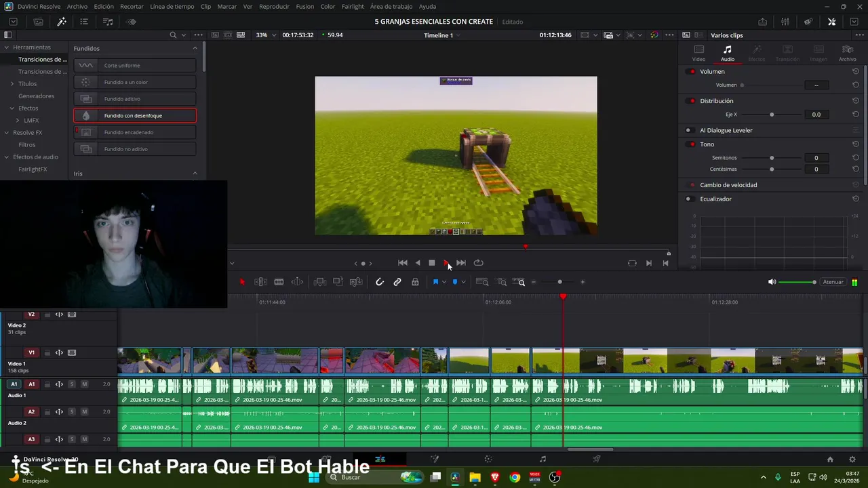Lock the Video 1 track
This screenshot has width=868, height=488.
pos(47,352)
